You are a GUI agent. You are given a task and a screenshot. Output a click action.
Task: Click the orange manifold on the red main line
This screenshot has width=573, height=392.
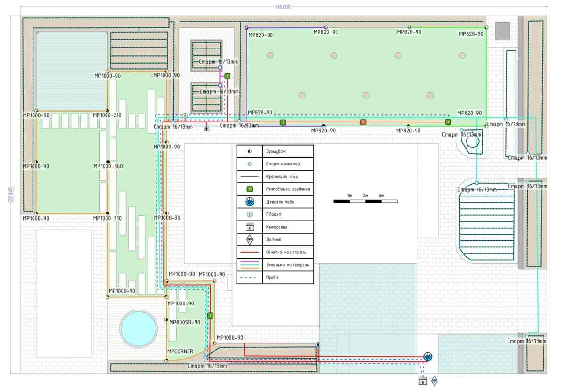tap(363, 122)
